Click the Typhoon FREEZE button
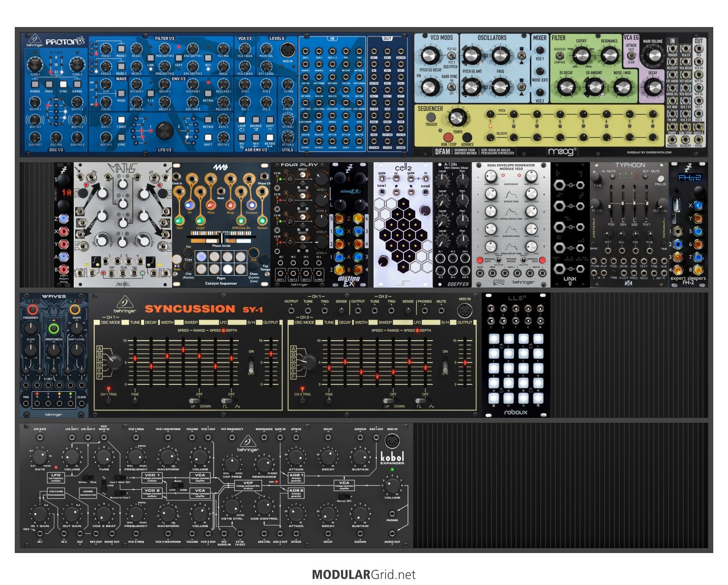Image resolution: width=728 pixels, height=585 pixels. point(661,179)
